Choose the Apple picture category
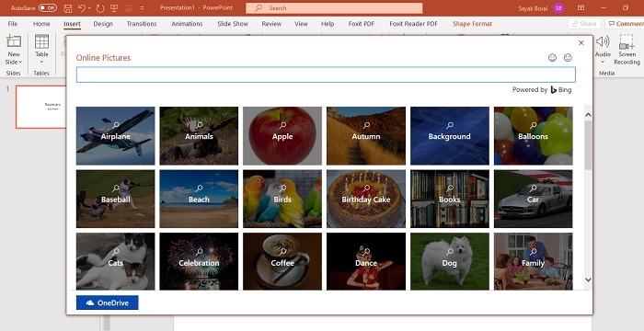This screenshot has width=644, height=331. [x=282, y=136]
